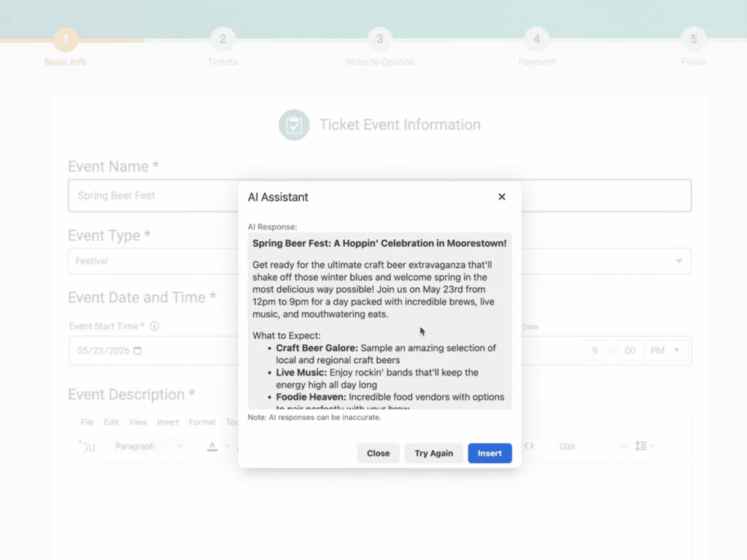Click the Ticket Event Information clipboard icon
This screenshot has height=560, width=747.
(294, 124)
